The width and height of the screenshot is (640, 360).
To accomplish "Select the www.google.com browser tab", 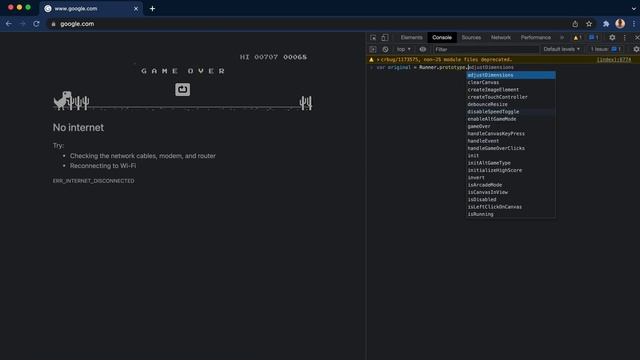I will (x=91, y=9).
